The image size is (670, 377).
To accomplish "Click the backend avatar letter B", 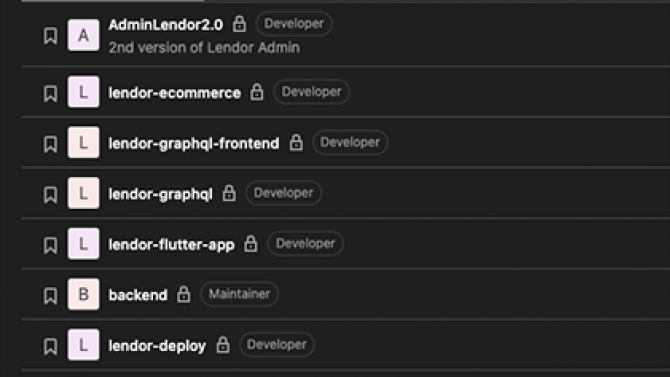I will [x=83, y=294].
